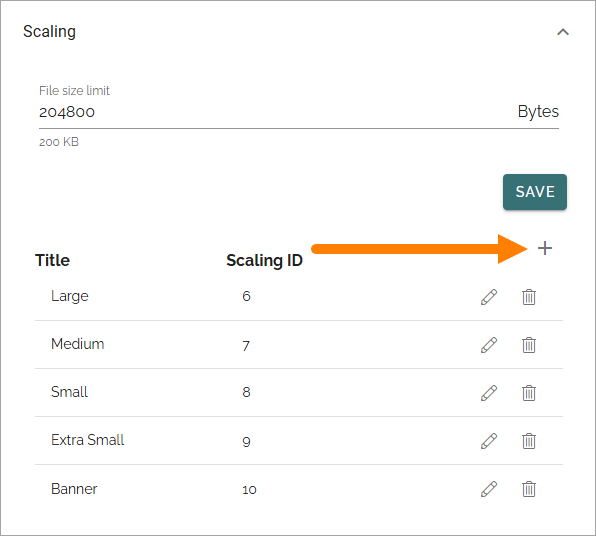Screen dimensions: 596x536
Task: Delete the Large scaling entry
Action: pyautogui.click(x=529, y=297)
